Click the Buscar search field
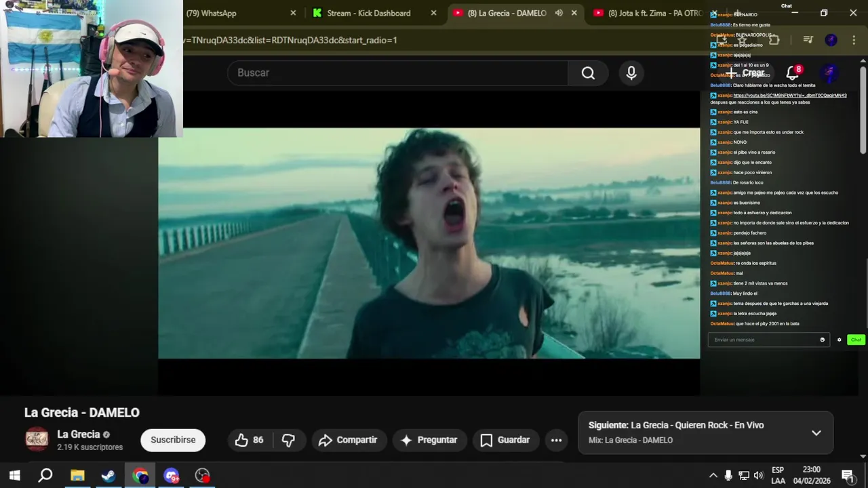This screenshot has width=868, height=488. point(397,73)
